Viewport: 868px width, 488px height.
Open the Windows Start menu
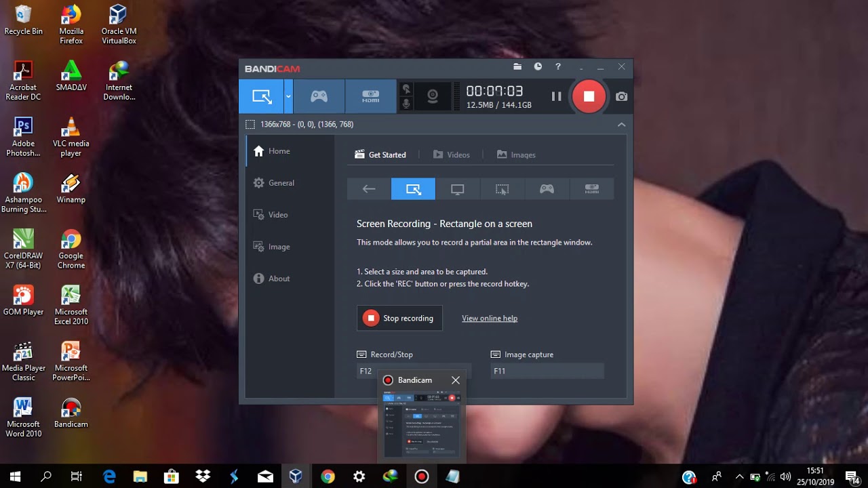[x=15, y=476]
